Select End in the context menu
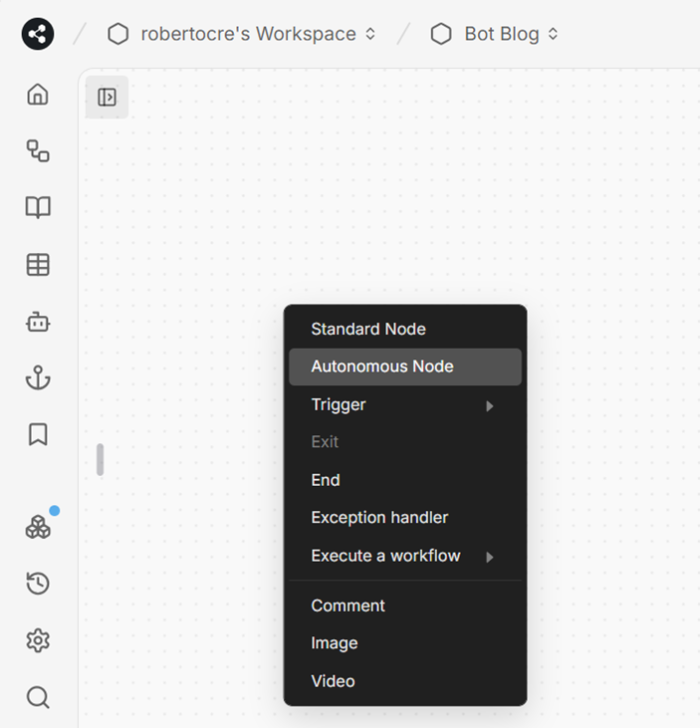The height and width of the screenshot is (728, 700). point(405,480)
